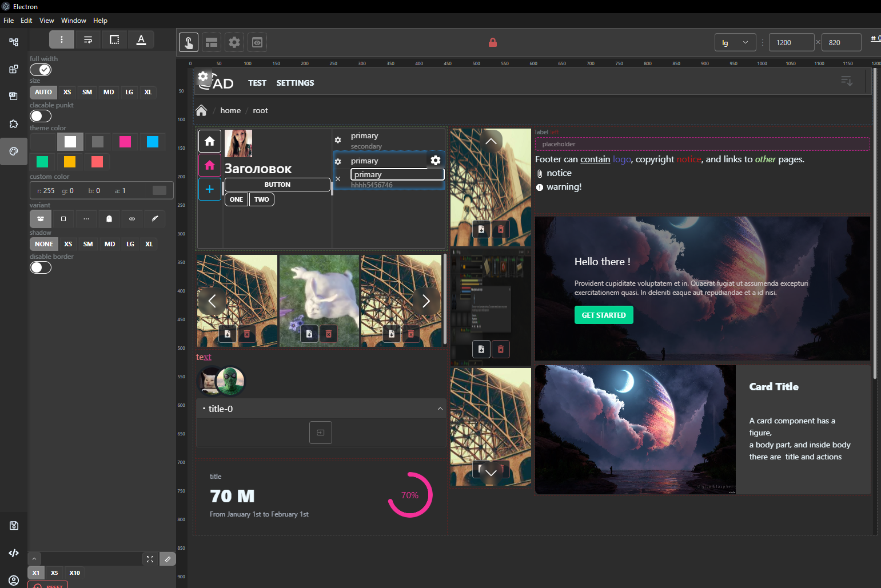881x588 pixels.
Task: Click the GET STARTED button
Action: 604,314
